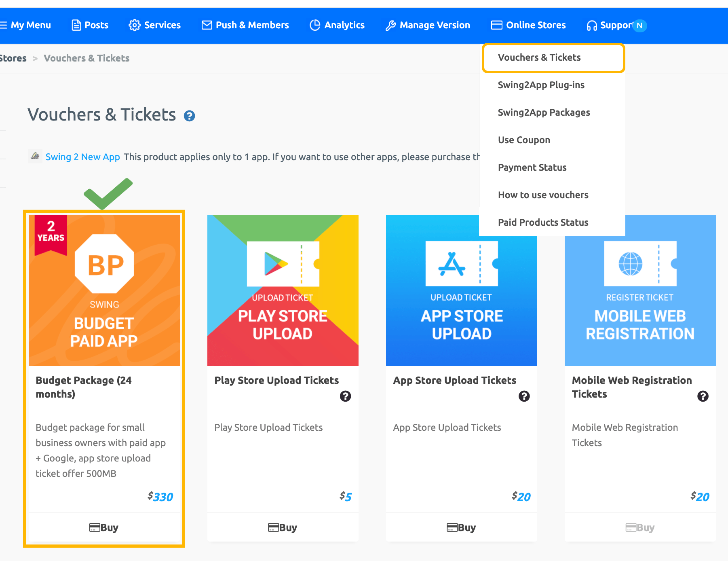Open the Swing 2 New App link
The image size is (728, 561).
[x=82, y=157]
